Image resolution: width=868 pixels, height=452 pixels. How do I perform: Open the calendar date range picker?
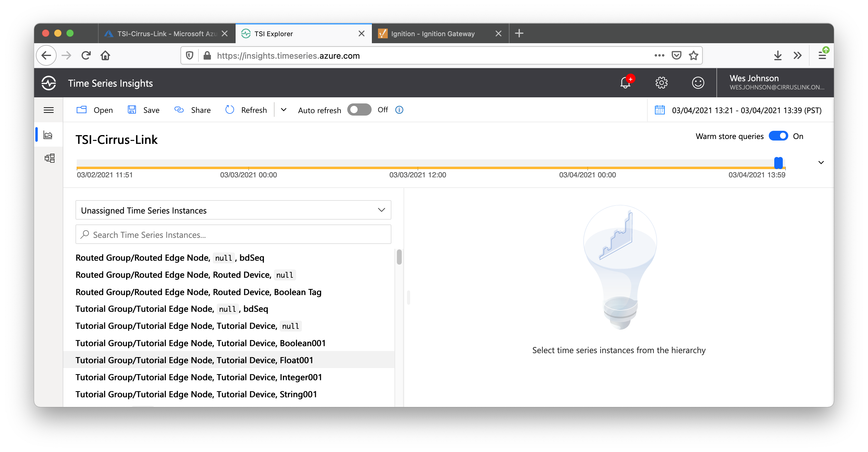pyautogui.click(x=660, y=110)
